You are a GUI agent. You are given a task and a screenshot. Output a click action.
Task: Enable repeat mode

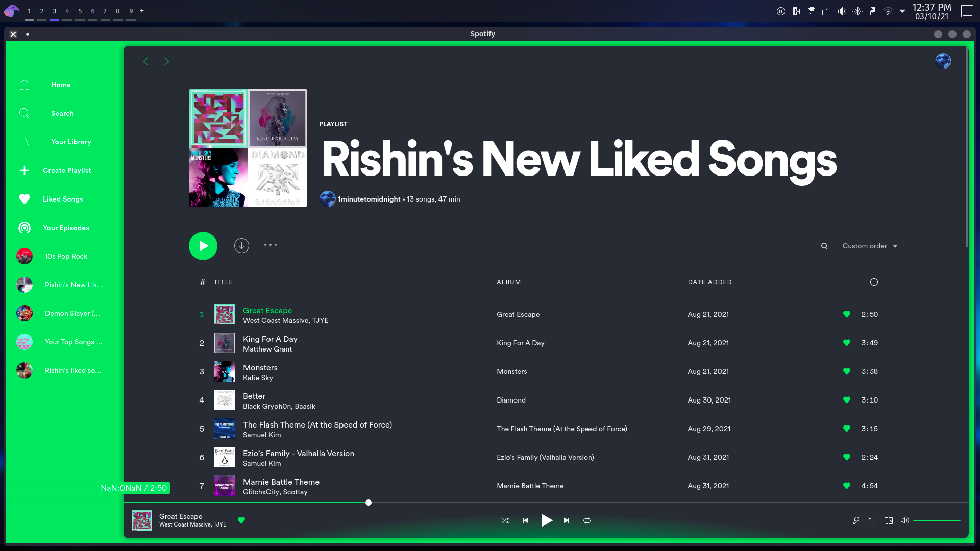click(x=587, y=520)
